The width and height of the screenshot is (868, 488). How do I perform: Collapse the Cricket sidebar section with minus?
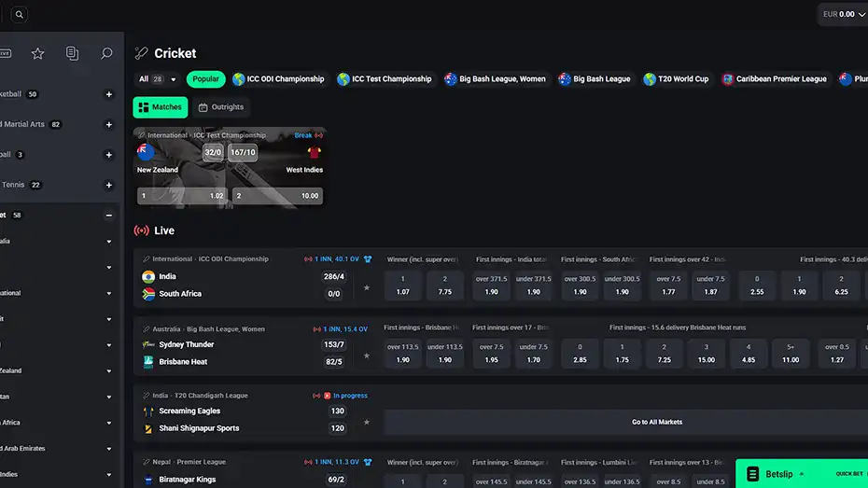click(109, 216)
